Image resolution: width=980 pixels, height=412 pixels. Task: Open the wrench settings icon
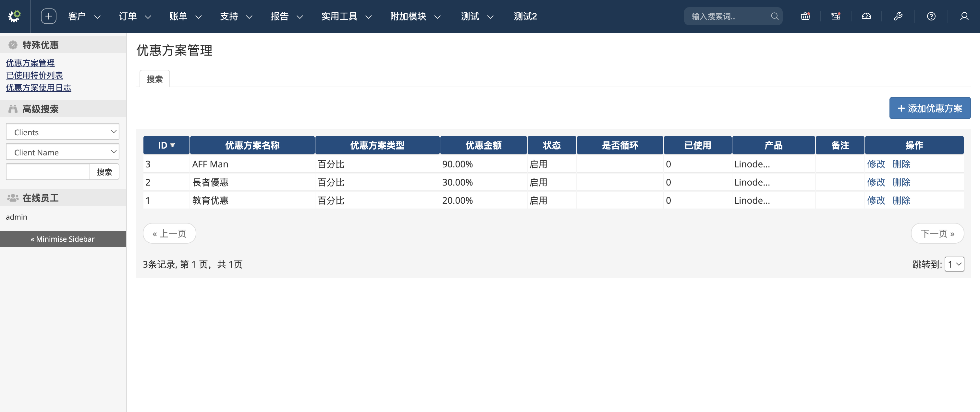click(898, 16)
